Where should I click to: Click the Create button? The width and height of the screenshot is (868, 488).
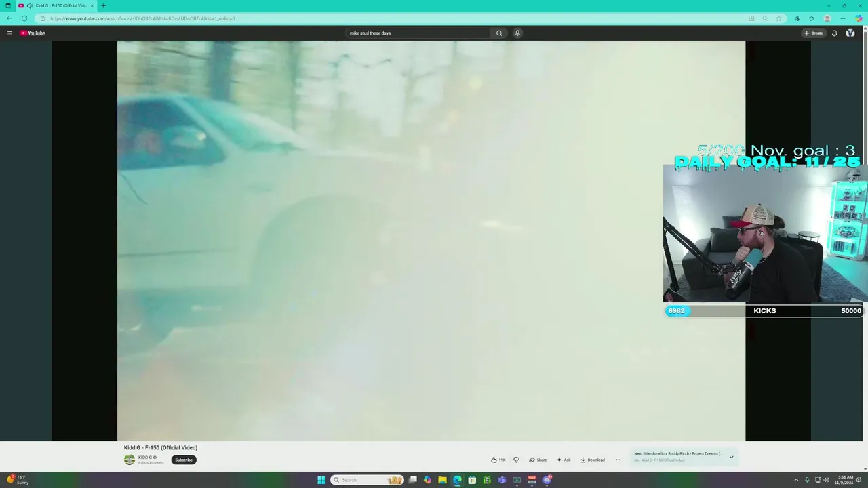click(813, 33)
